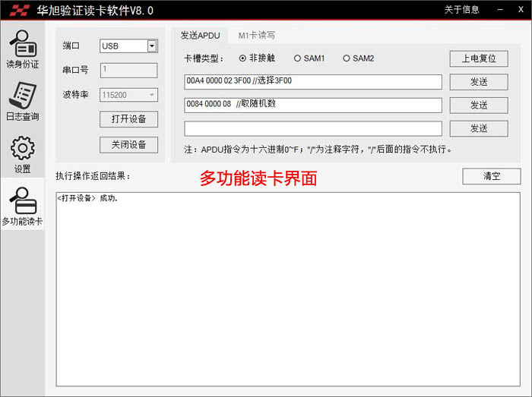Send the 00A4 select 3F00 APDU command

pyautogui.click(x=478, y=82)
